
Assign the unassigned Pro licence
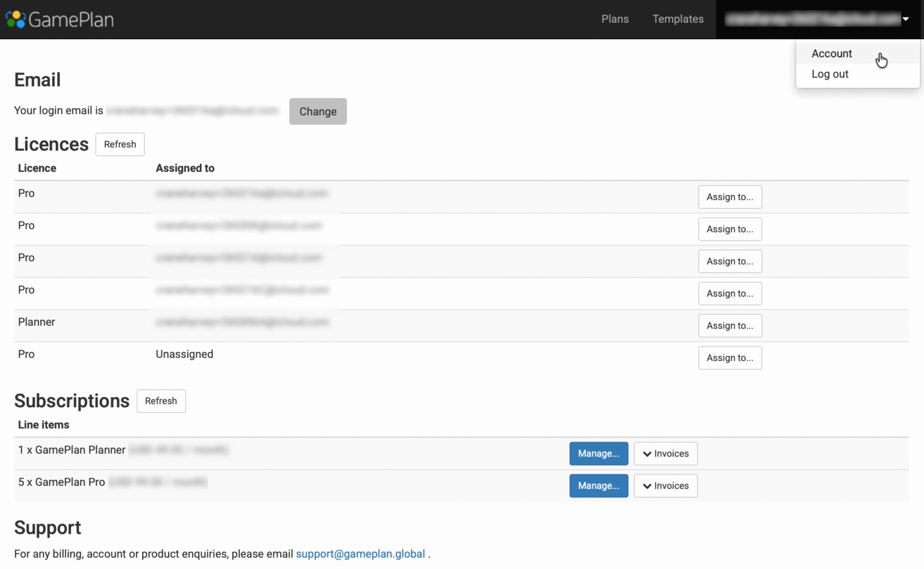[x=730, y=358]
